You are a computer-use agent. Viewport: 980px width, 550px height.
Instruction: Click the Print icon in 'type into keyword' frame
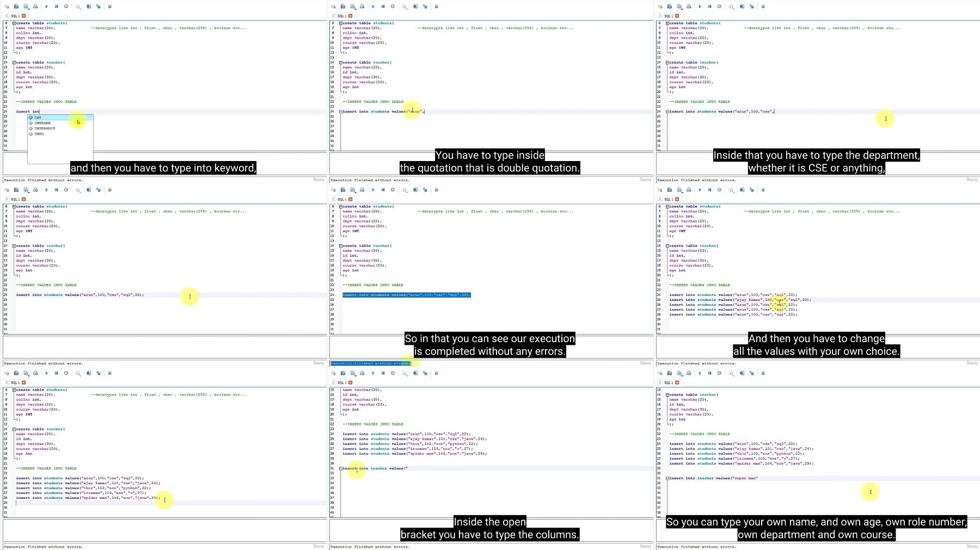[35, 7]
